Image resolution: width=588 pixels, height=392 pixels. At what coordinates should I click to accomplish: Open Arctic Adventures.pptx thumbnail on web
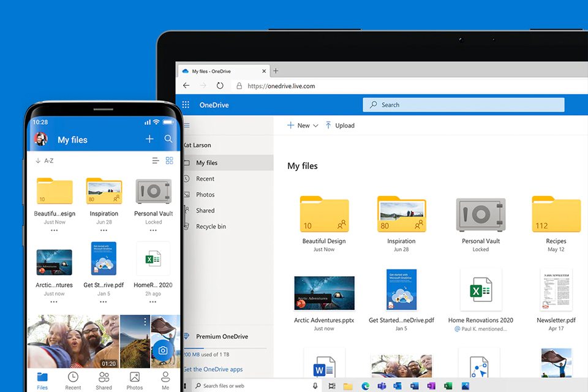point(325,293)
